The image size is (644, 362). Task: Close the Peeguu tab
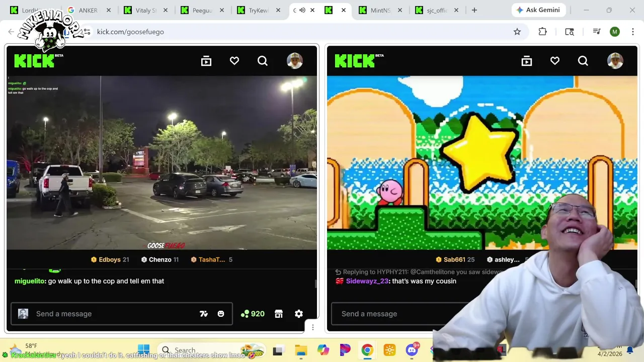point(222,10)
